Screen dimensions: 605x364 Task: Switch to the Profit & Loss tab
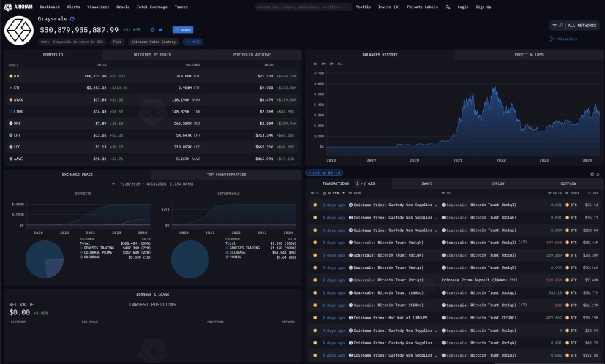(528, 55)
